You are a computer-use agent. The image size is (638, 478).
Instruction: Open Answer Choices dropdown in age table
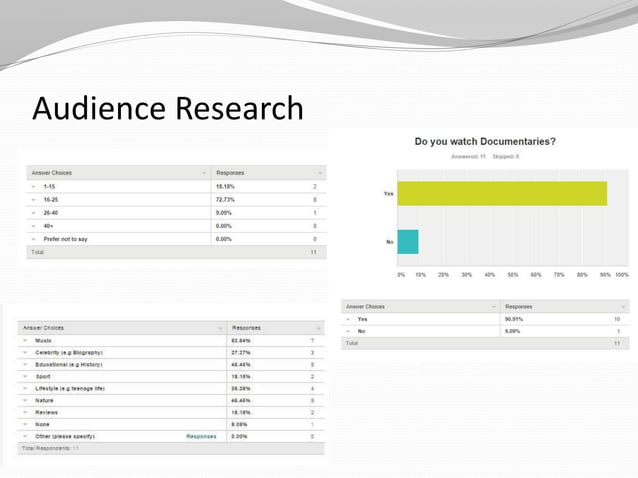[x=204, y=173]
